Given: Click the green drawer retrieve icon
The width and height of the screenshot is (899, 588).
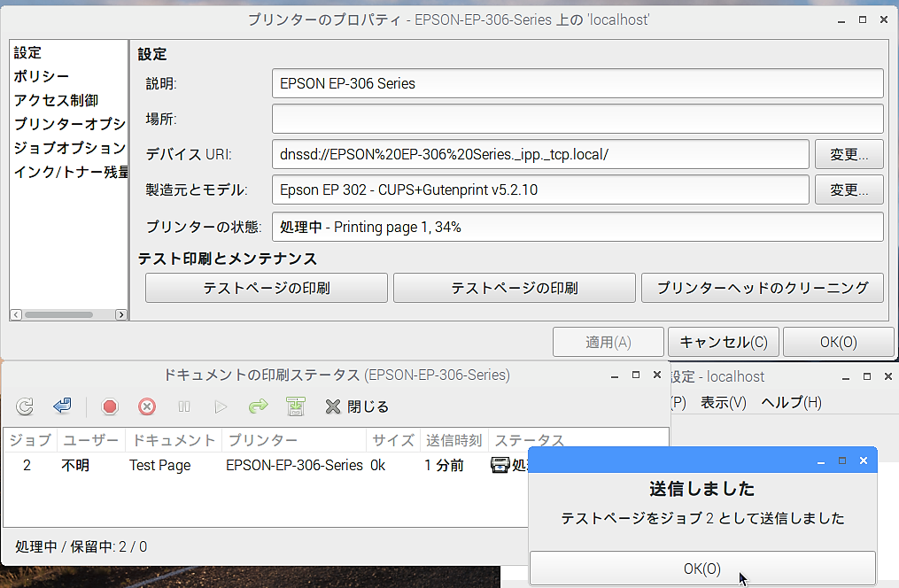Looking at the screenshot, I should (x=296, y=406).
